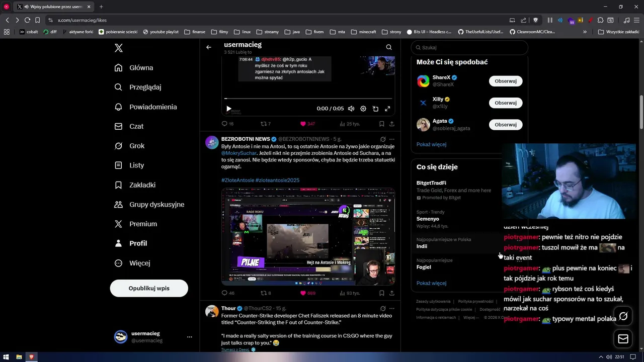Open the Windows Start menu

tap(6, 357)
